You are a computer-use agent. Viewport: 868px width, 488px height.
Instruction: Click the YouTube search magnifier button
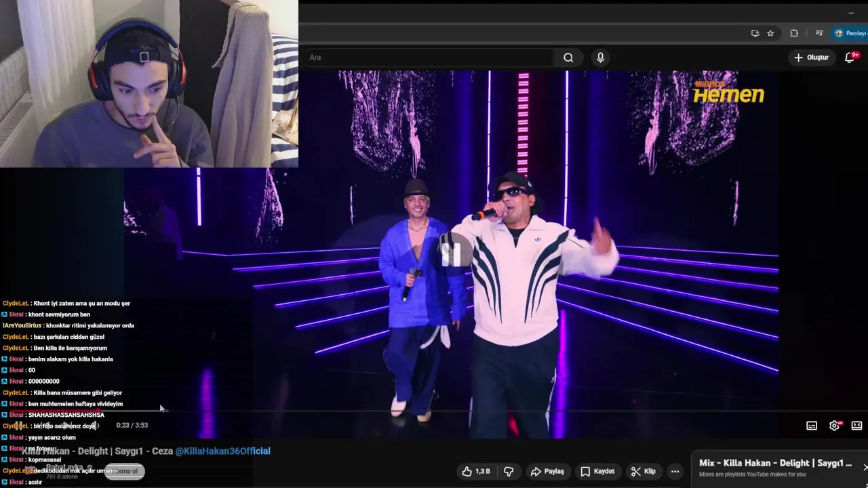pyautogui.click(x=568, y=58)
